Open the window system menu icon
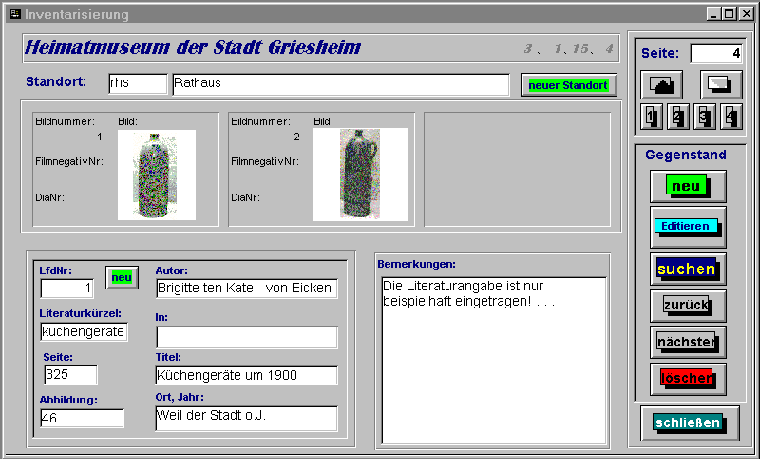This screenshot has width=760, height=461. coord(13,14)
